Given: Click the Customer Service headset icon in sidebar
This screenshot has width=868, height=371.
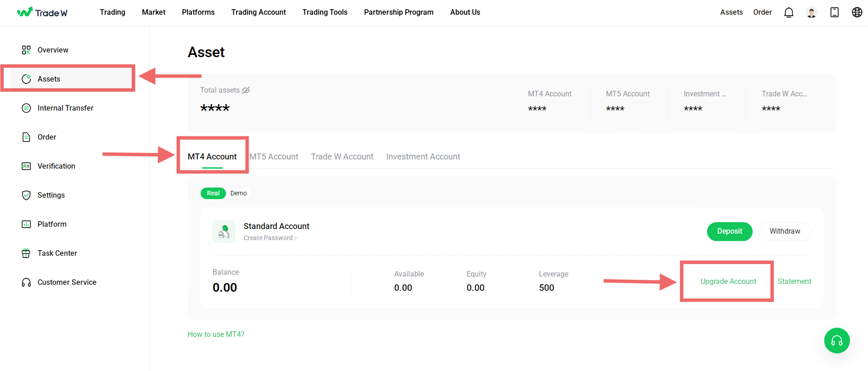Looking at the screenshot, I should point(26,282).
